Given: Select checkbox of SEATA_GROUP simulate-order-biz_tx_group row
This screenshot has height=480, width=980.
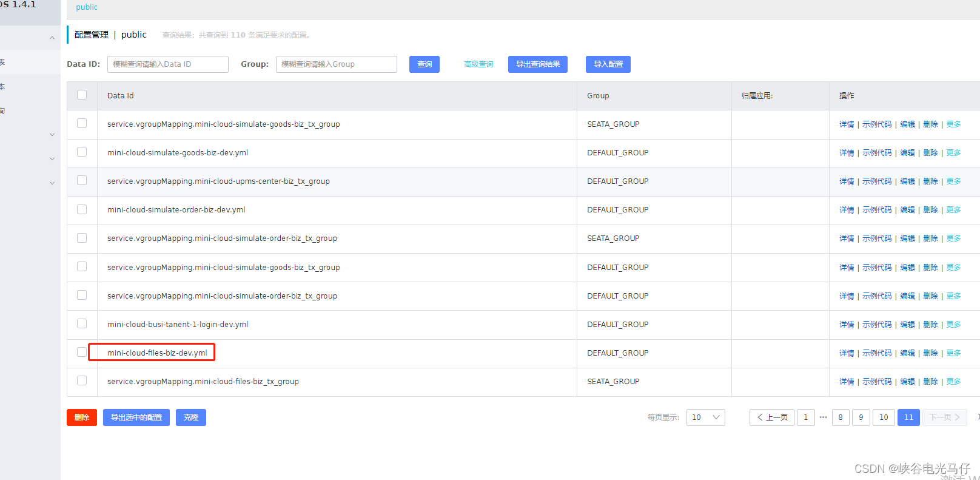Looking at the screenshot, I should pyautogui.click(x=82, y=238).
